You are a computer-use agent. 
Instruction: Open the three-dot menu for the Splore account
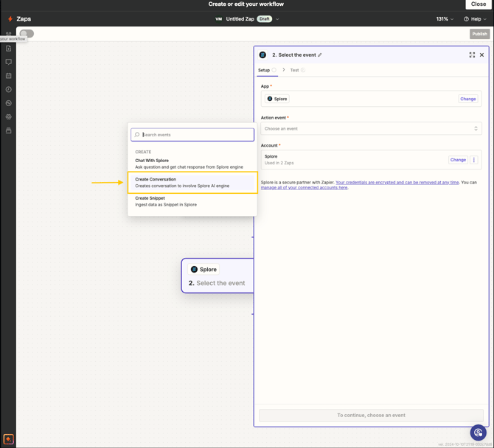(474, 160)
